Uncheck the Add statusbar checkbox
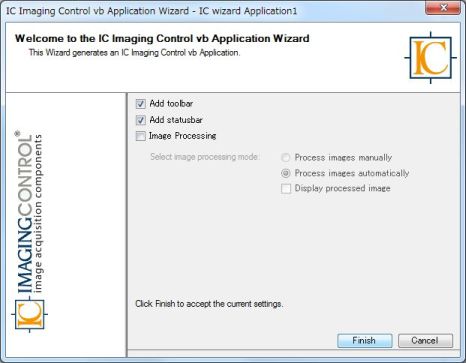Screen dimensions: 466x363 point(141,120)
